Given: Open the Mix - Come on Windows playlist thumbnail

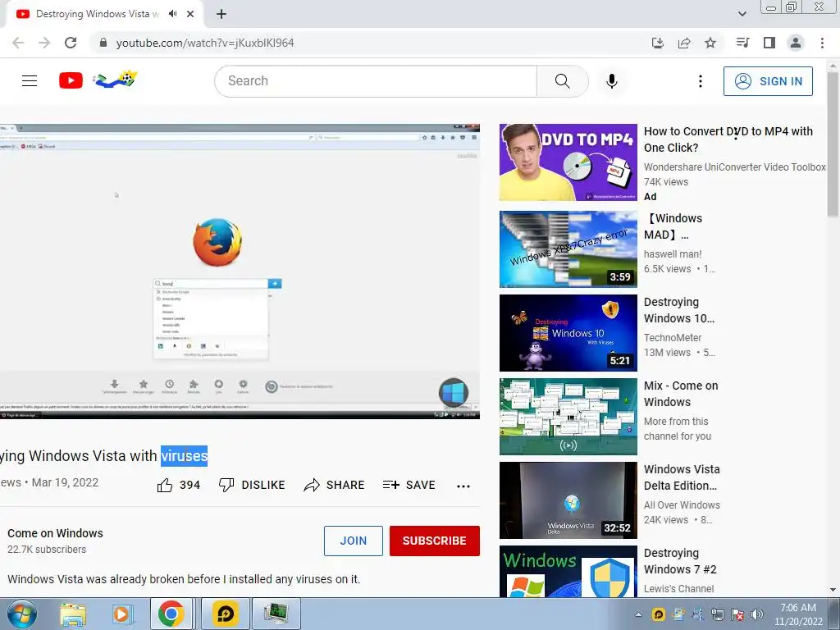Looking at the screenshot, I should [x=568, y=416].
